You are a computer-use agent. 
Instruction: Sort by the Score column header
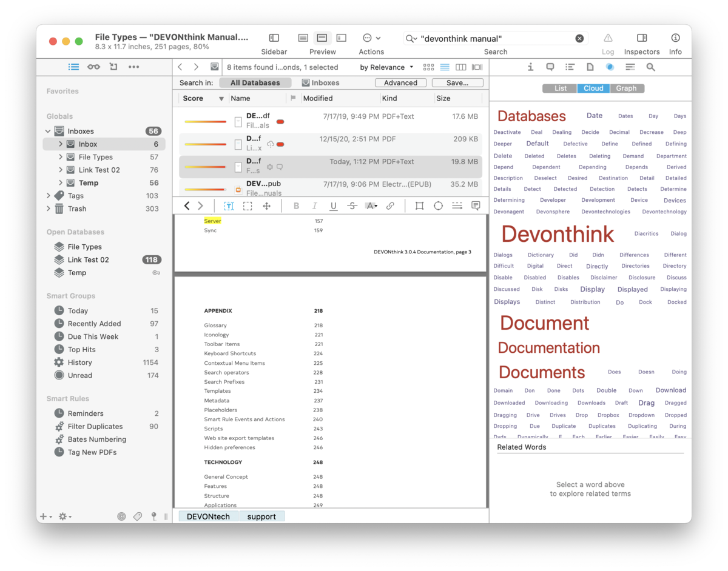(203, 98)
